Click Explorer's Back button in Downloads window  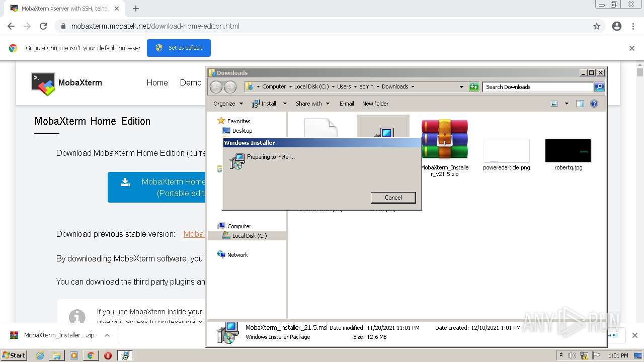216,87
